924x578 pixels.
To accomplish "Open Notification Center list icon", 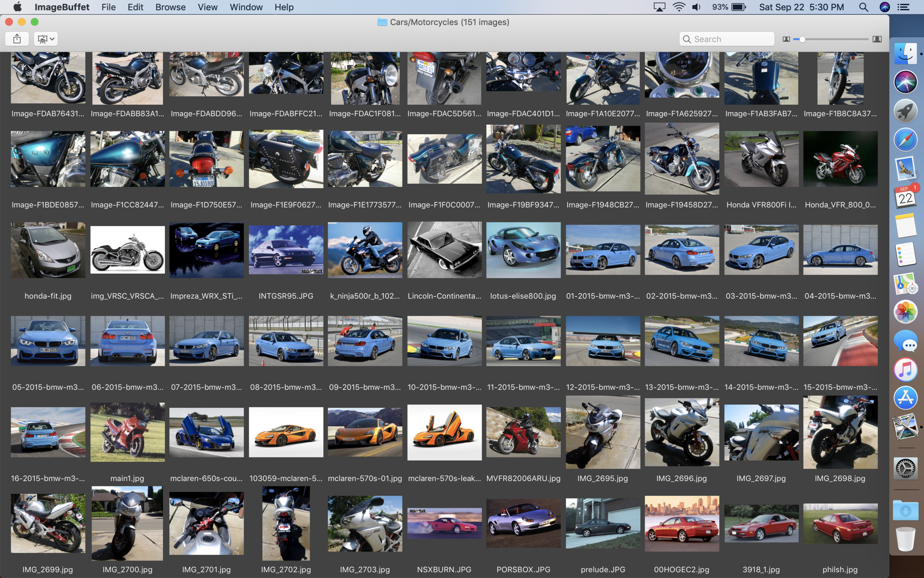I will (903, 7).
